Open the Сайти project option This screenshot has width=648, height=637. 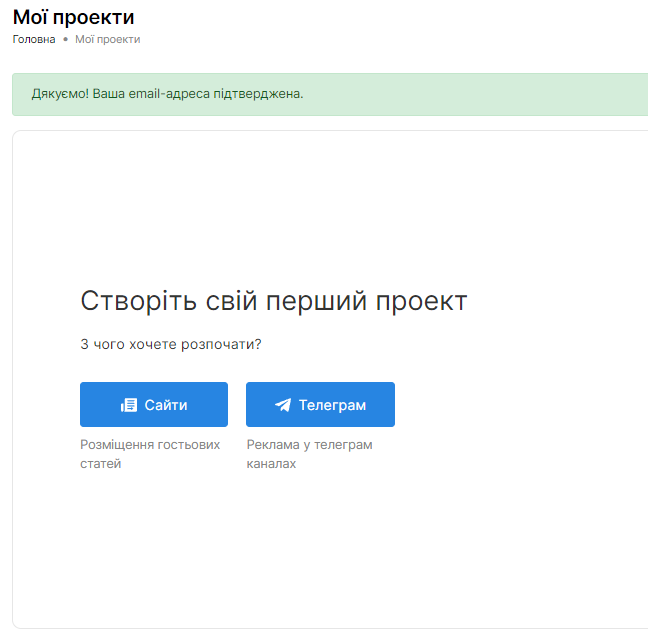coord(154,405)
